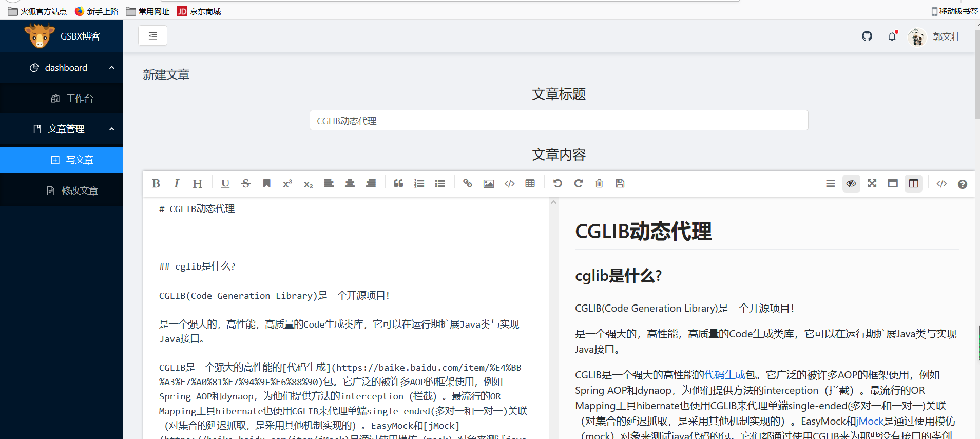Viewport: 980px width, 439px height.
Task: Click the GSBX博客 logo
Action: coord(62,36)
